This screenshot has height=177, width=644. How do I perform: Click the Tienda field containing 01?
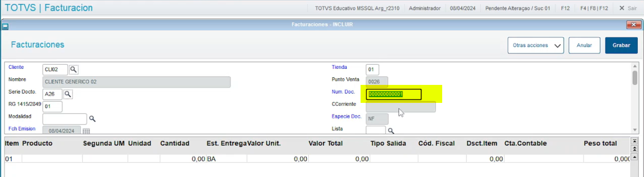pos(372,70)
